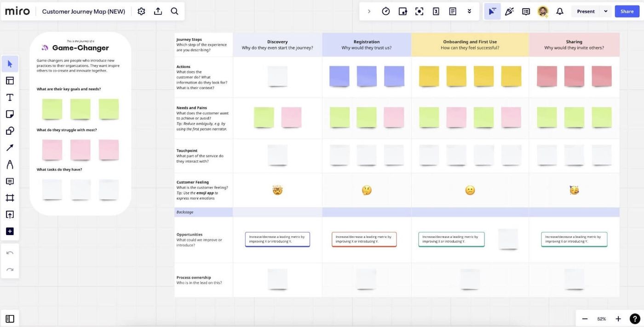Click 'What are their key goals and needs?'
644x327 pixels.
coord(69,89)
